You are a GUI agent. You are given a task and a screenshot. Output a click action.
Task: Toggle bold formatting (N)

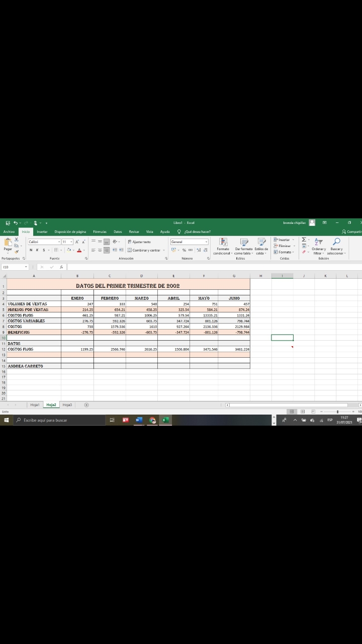(x=31, y=250)
